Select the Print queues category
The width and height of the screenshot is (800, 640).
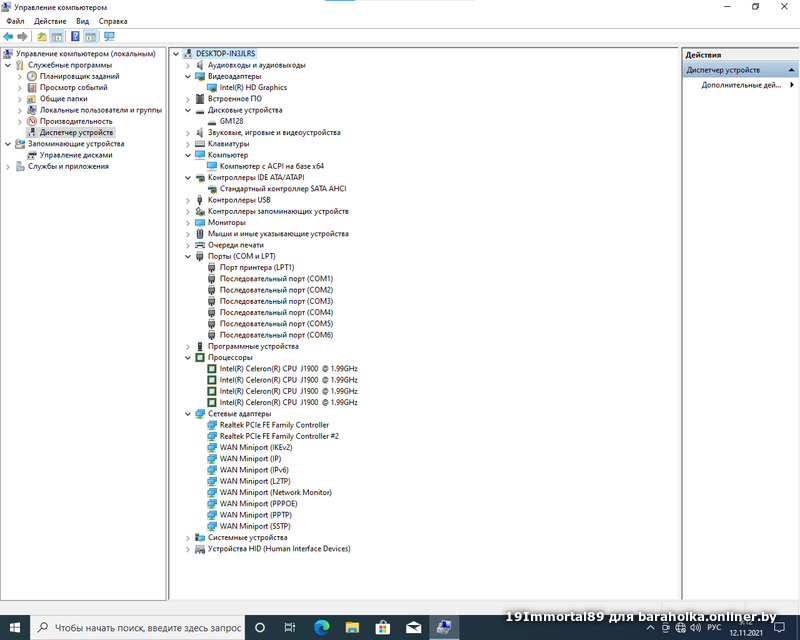(235, 245)
